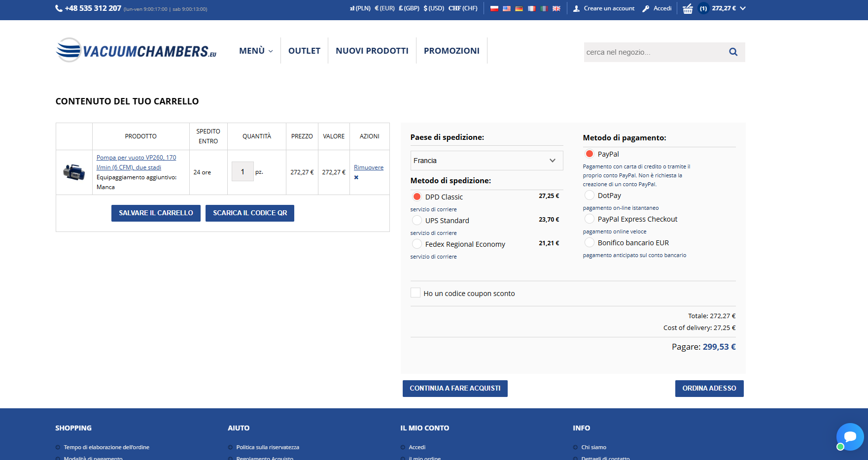Expand cart summary arrow next to 272,27 €
Viewport: 868px width, 460px height.
click(743, 8)
